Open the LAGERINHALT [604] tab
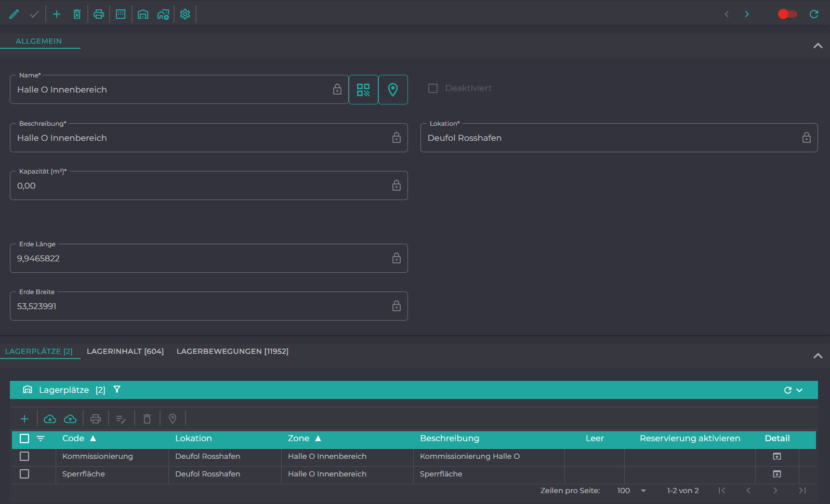 [125, 351]
